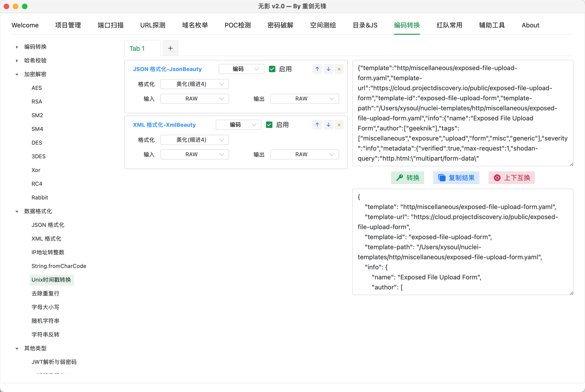
Task: Add a new tab with plus icon
Action: [x=170, y=48]
